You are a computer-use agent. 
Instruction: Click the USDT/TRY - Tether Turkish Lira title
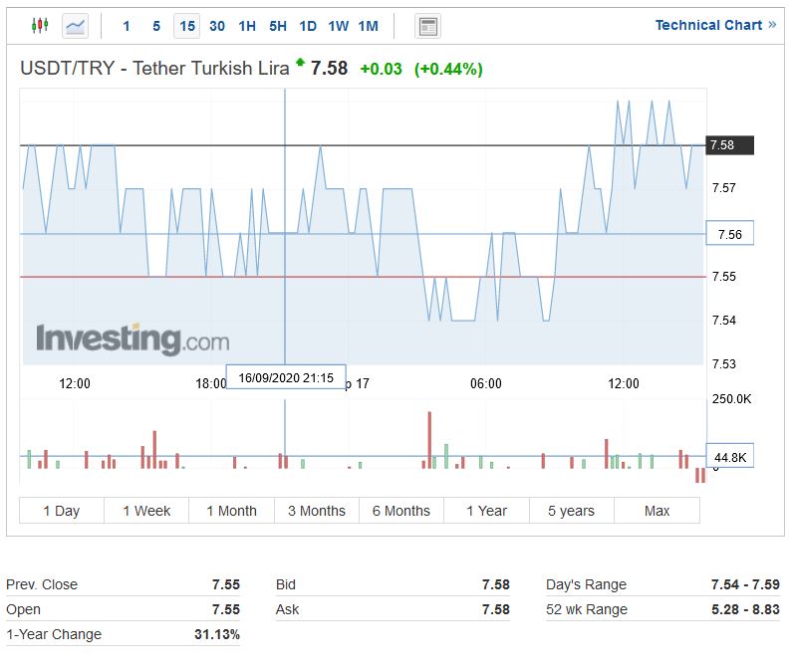(154, 68)
